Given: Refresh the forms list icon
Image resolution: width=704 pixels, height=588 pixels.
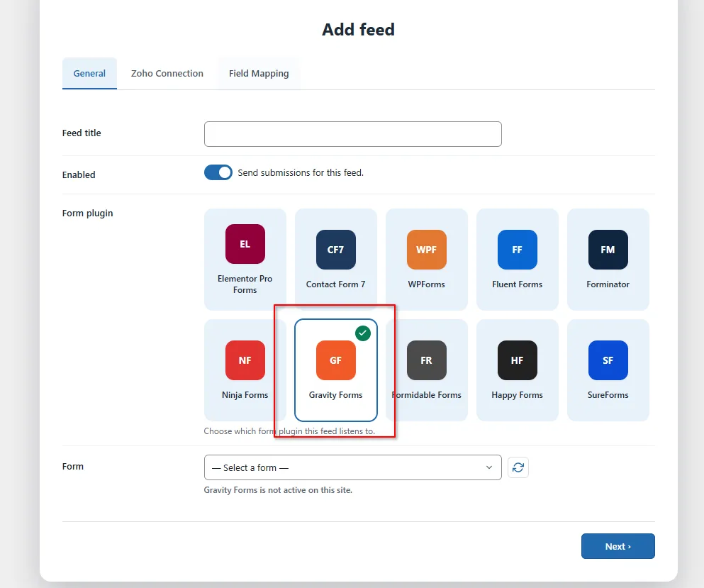Looking at the screenshot, I should (518, 467).
